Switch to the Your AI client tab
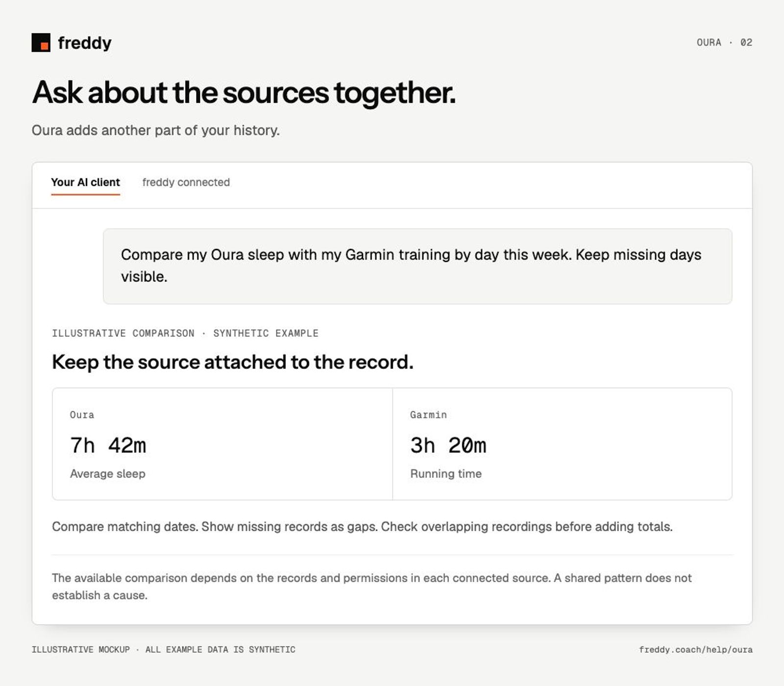Viewport: 784px width, 686px height. pyautogui.click(x=85, y=182)
